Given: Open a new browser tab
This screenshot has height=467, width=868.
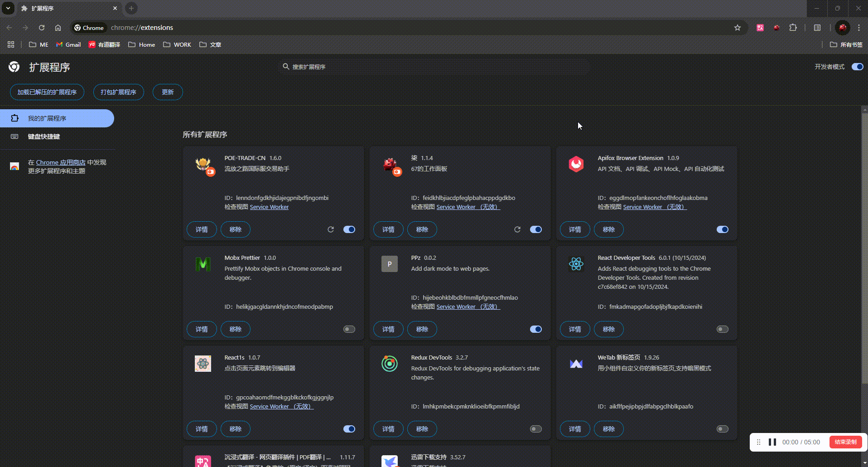Looking at the screenshot, I should click(131, 8).
